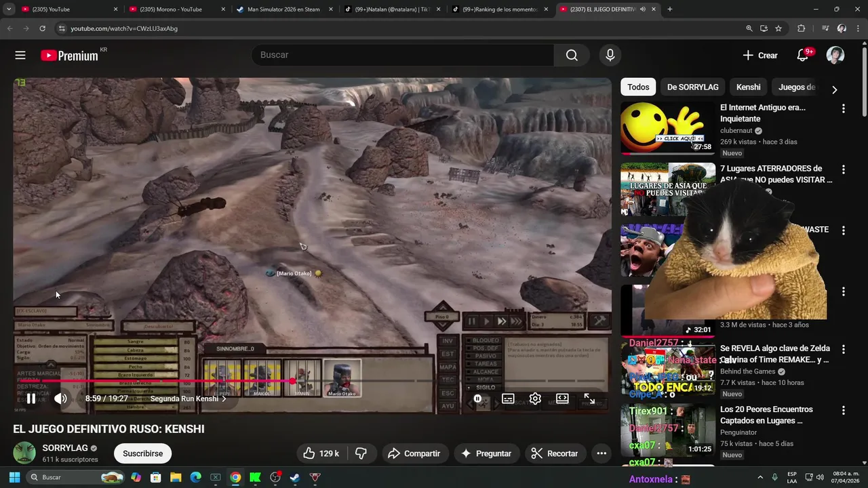
Task: View site information icon in address bar
Action: pos(62,28)
